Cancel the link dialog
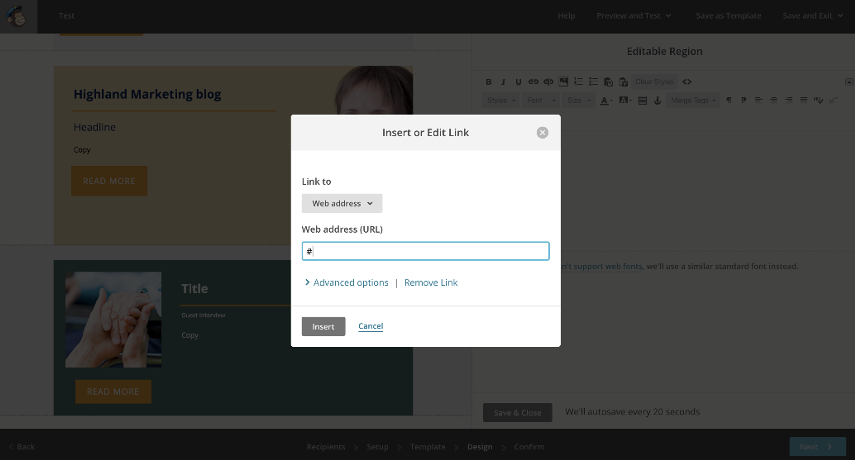This screenshot has height=460, width=855. pos(370,326)
